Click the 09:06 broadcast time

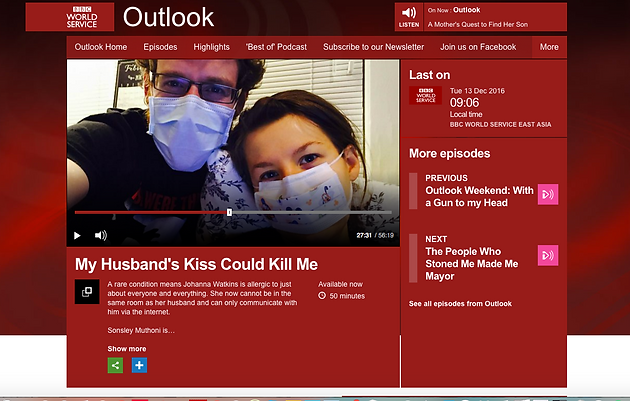464,102
